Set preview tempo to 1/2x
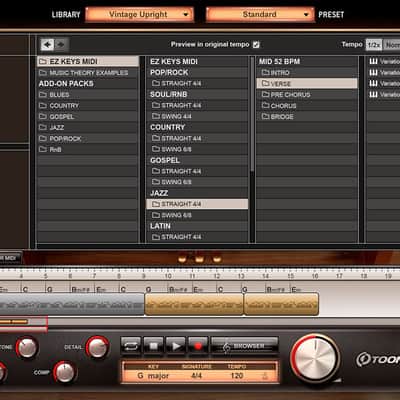 (x=374, y=45)
